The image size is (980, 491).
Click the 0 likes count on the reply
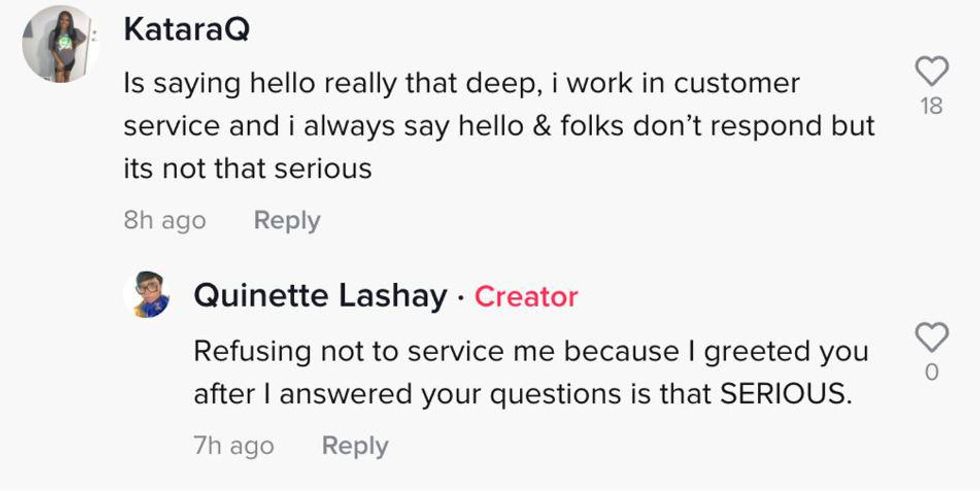pos(931,373)
